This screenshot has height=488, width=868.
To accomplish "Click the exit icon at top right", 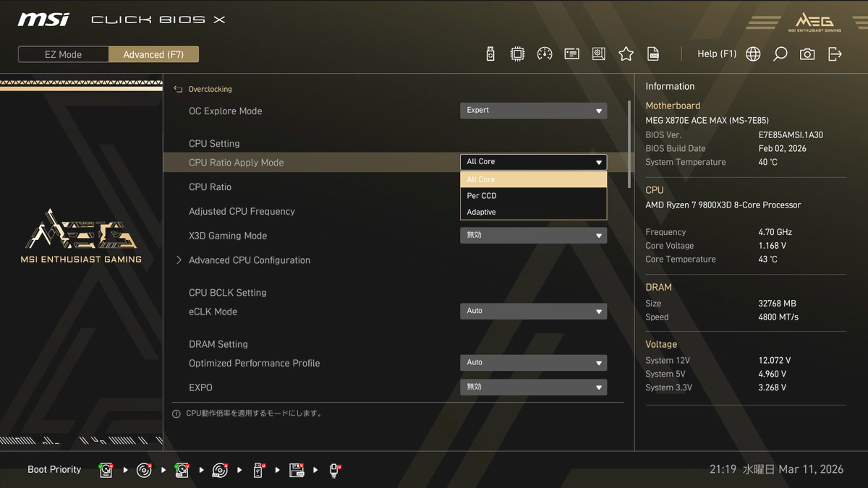I will coord(835,54).
